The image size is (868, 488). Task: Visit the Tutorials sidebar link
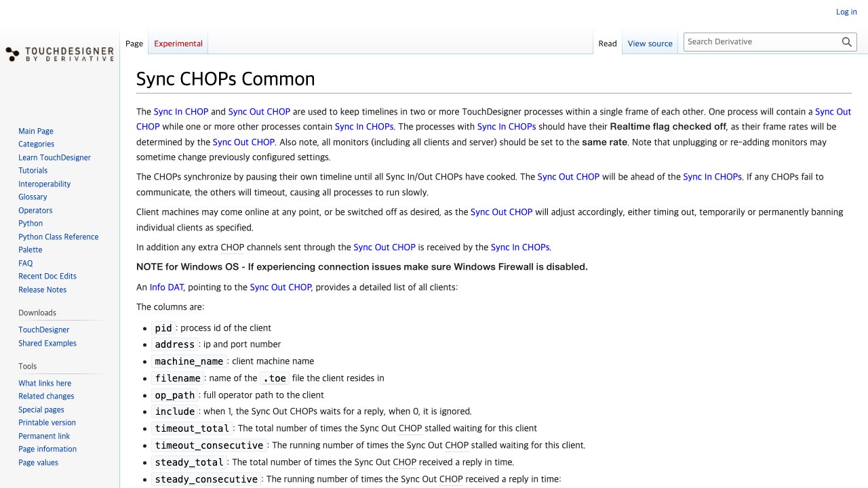(x=33, y=170)
